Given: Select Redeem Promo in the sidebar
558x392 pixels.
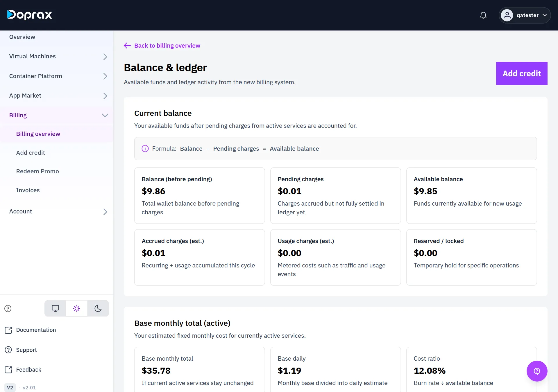Looking at the screenshot, I should pyautogui.click(x=37, y=171).
